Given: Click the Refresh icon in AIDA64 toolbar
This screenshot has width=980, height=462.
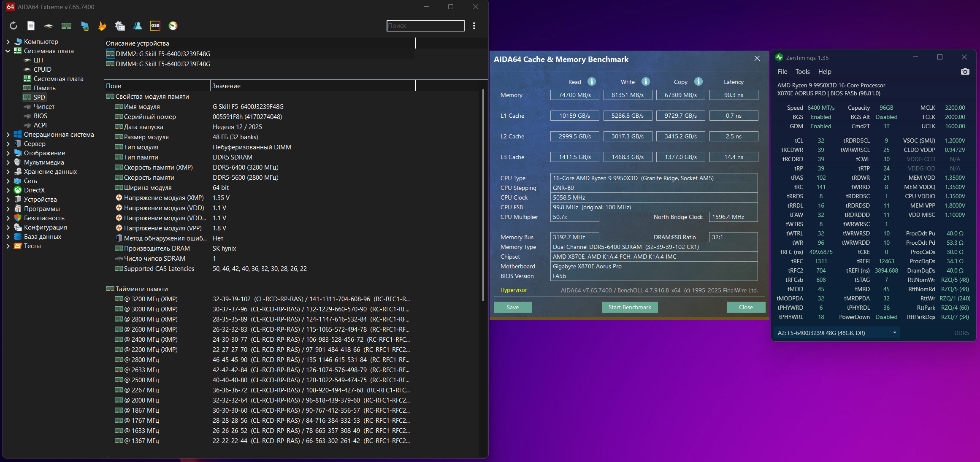Looking at the screenshot, I should click(x=14, y=26).
